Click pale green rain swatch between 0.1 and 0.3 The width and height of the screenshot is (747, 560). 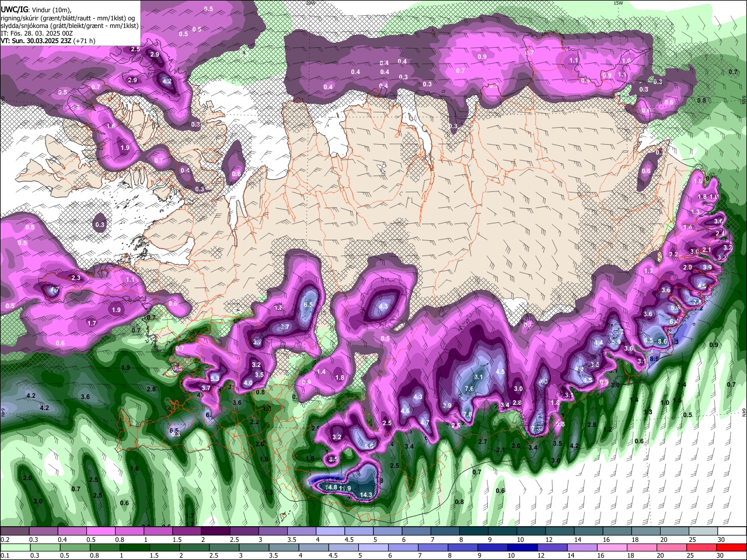pos(15,548)
